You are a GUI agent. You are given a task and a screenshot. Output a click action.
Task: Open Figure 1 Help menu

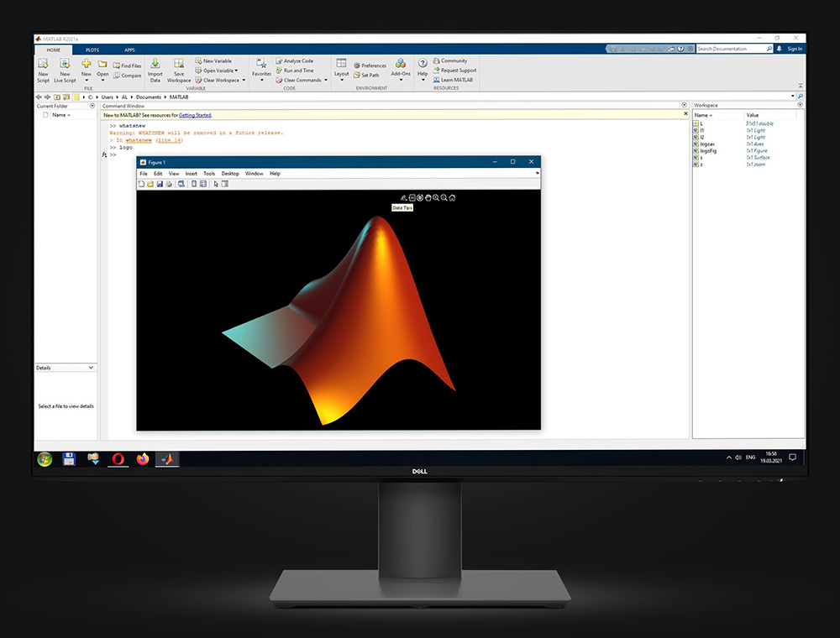tap(275, 174)
